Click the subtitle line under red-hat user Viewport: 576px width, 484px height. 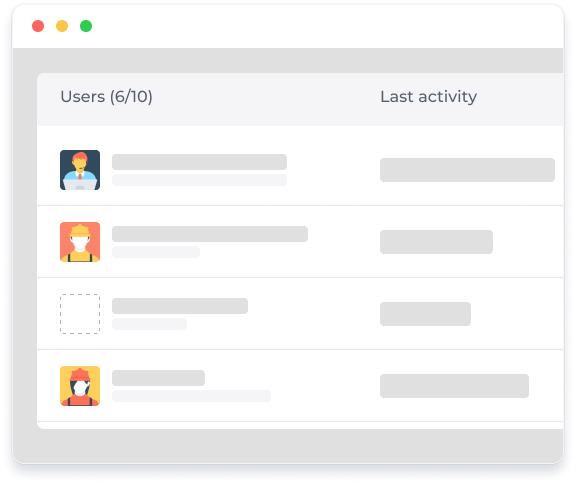click(x=191, y=396)
